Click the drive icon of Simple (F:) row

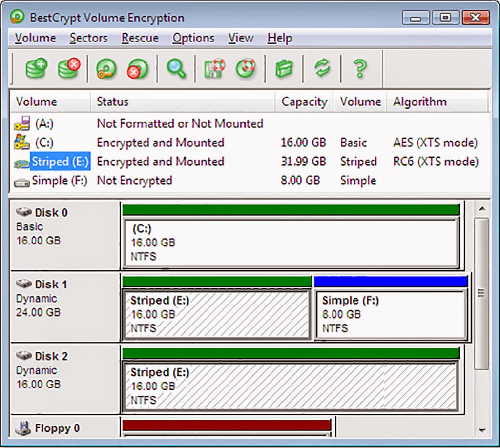tap(21, 183)
